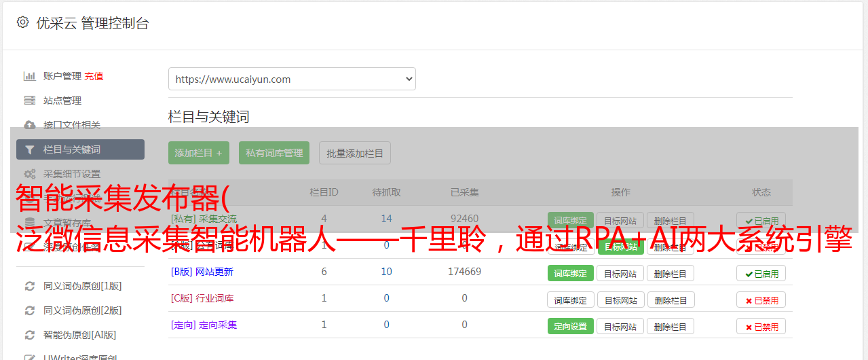The height and width of the screenshot is (360, 868).
Task: Click the gear icon beside 优采云 管理控制台
Action: [22, 22]
